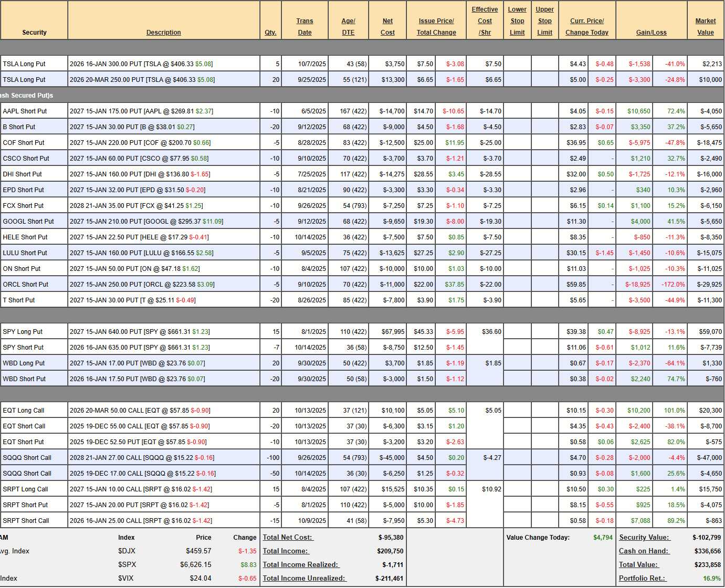Click the 'LULU Short Put' cell
This screenshot has height=588, width=725.
[x=34, y=253]
